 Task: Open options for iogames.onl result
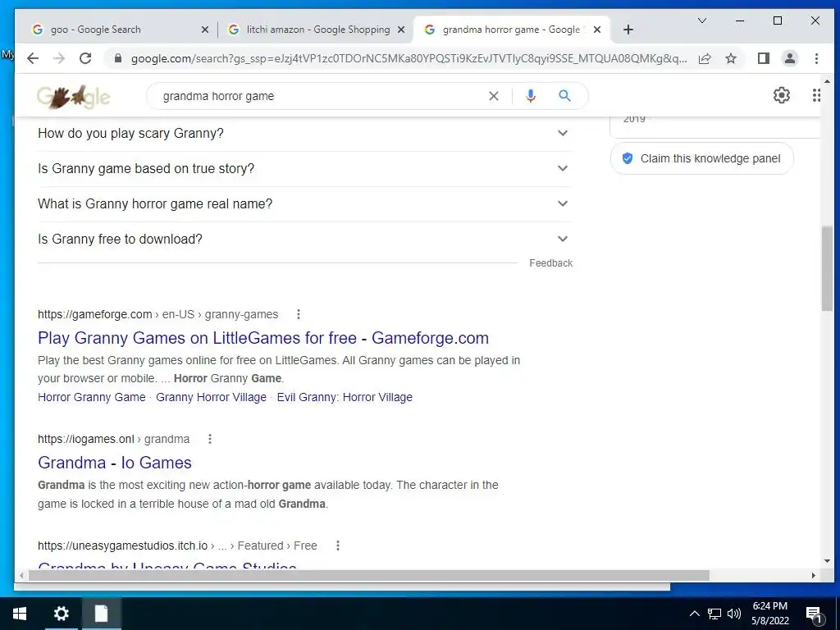click(210, 440)
